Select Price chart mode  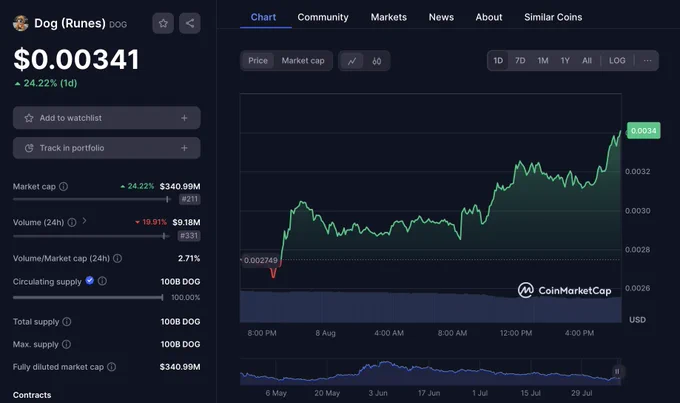point(258,61)
